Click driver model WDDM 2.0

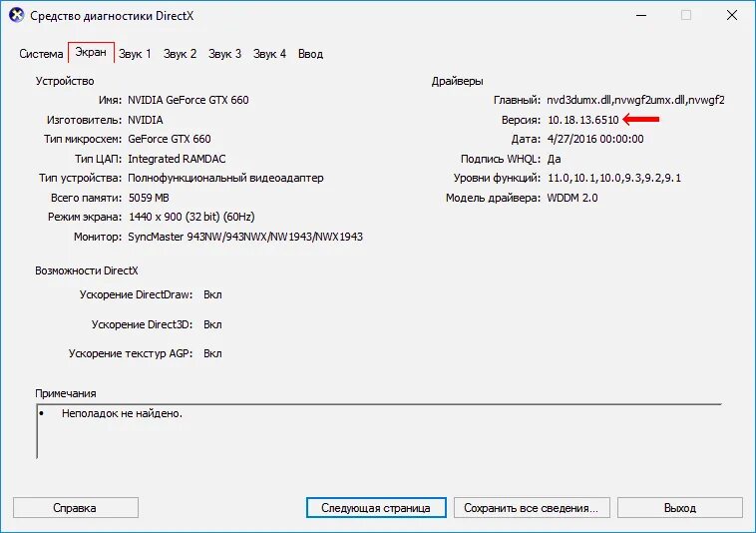click(x=572, y=198)
